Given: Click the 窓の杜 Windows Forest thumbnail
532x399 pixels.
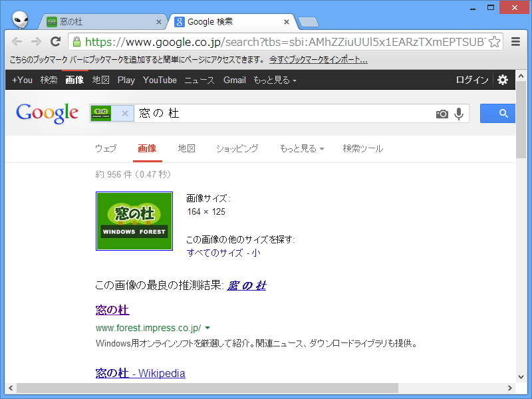Looking at the screenshot, I should coord(134,221).
